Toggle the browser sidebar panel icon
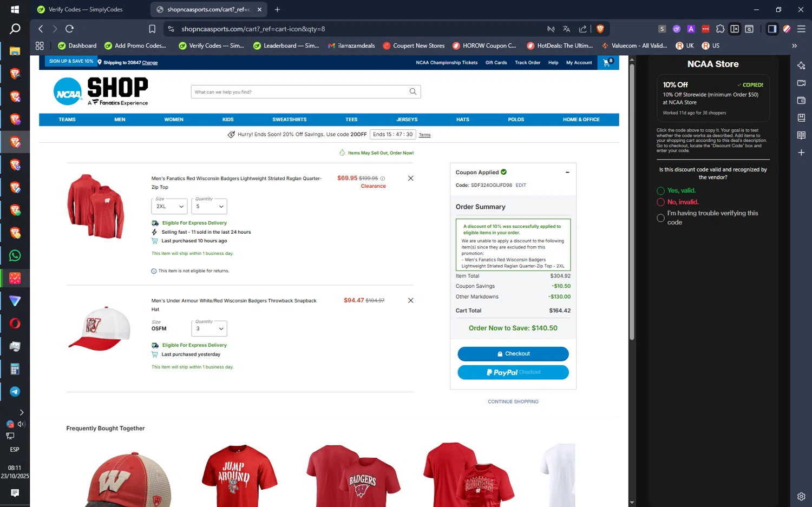The height and width of the screenshot is (507, 812). point(772,29)
